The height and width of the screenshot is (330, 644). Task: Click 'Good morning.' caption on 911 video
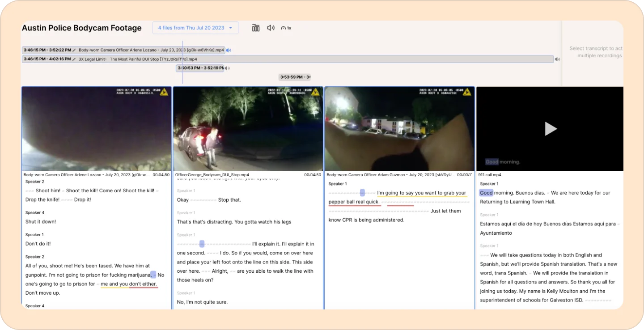[503, 162]
